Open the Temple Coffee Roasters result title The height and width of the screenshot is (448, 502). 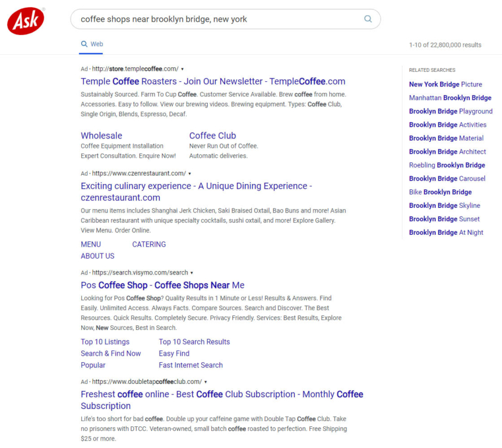212,81
